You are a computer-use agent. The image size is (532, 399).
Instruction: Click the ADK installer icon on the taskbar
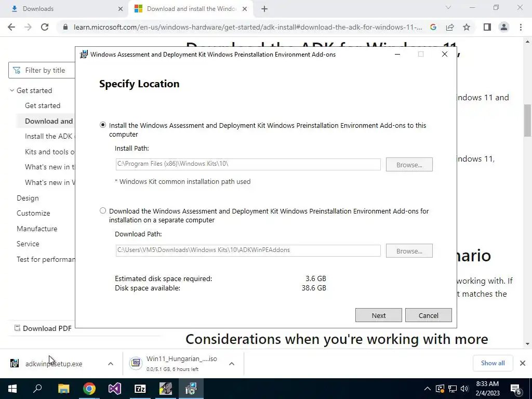pos(191,389)
